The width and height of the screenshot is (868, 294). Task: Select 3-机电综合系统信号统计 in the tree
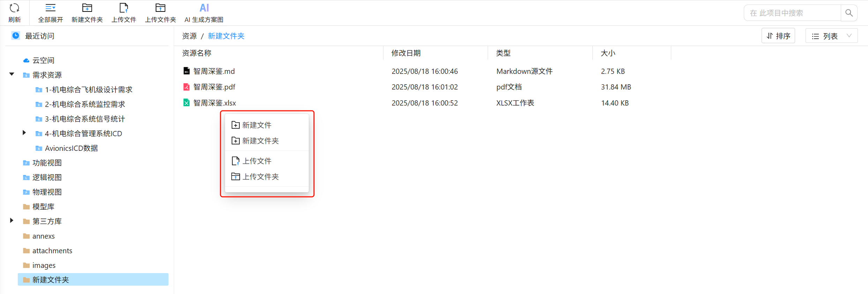click(85, 119)
